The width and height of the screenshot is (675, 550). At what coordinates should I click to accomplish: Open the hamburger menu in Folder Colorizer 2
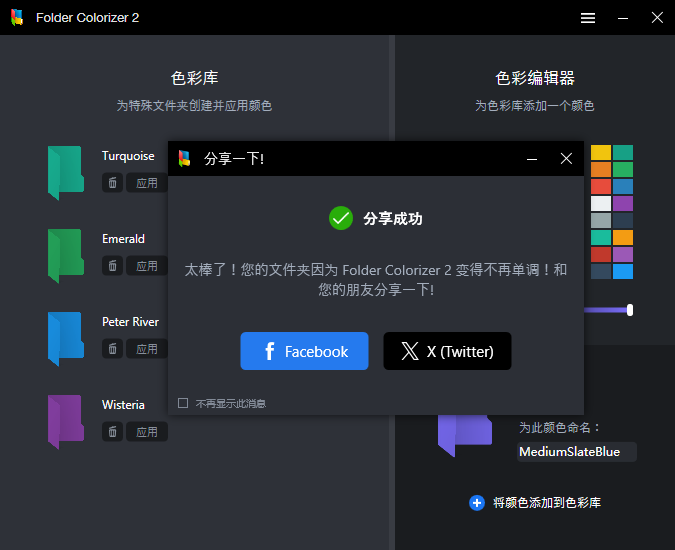(x=588, y=18)
